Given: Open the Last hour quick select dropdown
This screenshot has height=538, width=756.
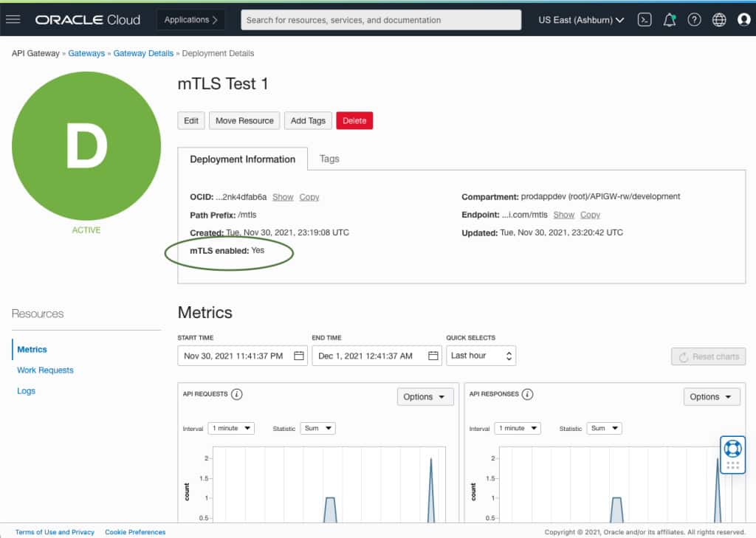Looking at the screenshot, I should coord(481,355).
